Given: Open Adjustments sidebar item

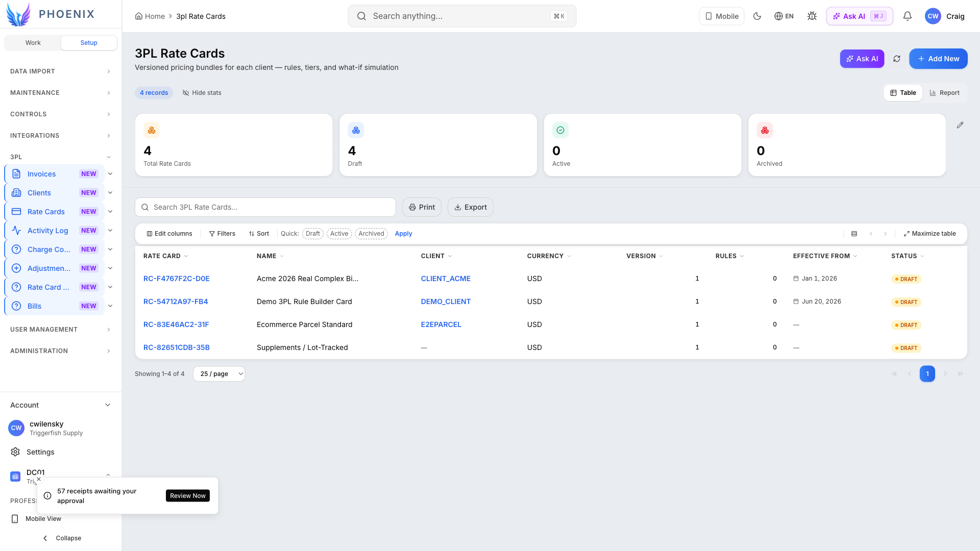Looking at the screenshot, I should click(x=55, y=268).
